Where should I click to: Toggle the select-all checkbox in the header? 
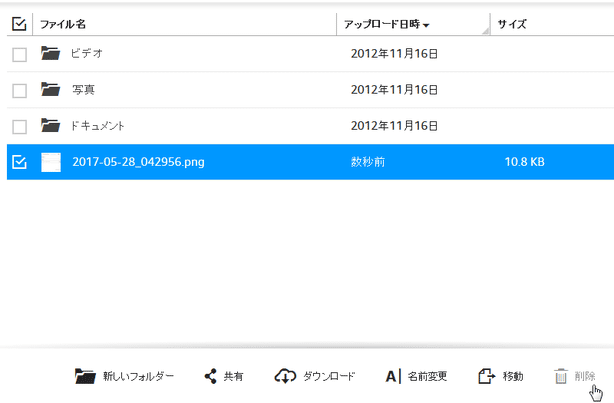point(19,24)
